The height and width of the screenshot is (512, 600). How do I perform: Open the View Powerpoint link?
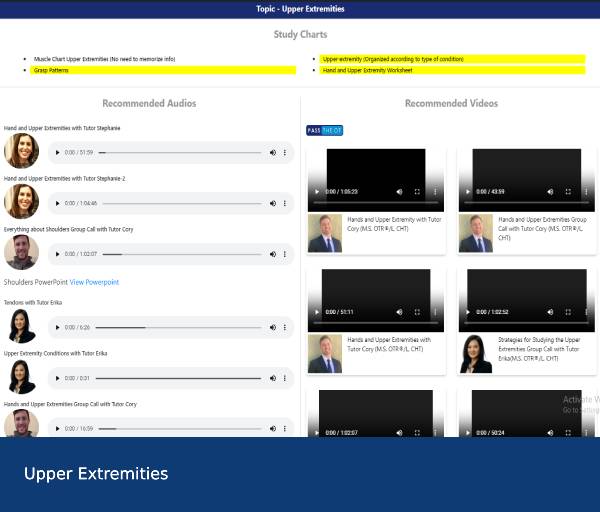tap(94, 282)
